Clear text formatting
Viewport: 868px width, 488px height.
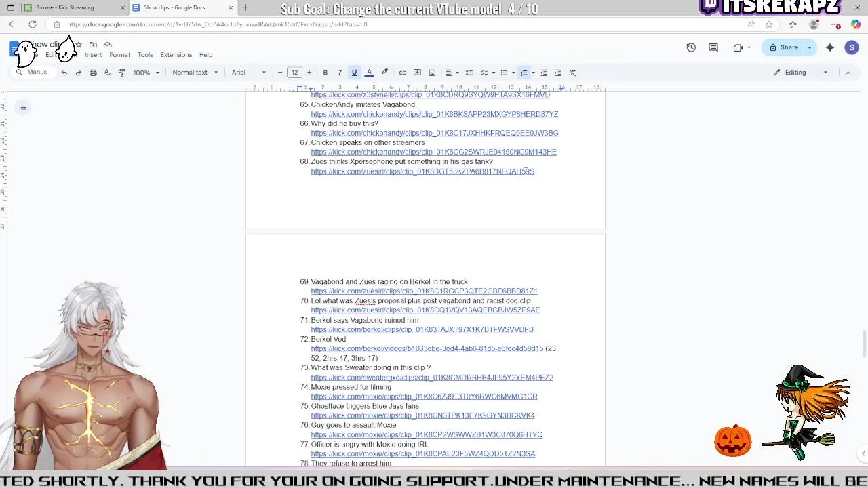pyautogui.click(x=572, y=73)
